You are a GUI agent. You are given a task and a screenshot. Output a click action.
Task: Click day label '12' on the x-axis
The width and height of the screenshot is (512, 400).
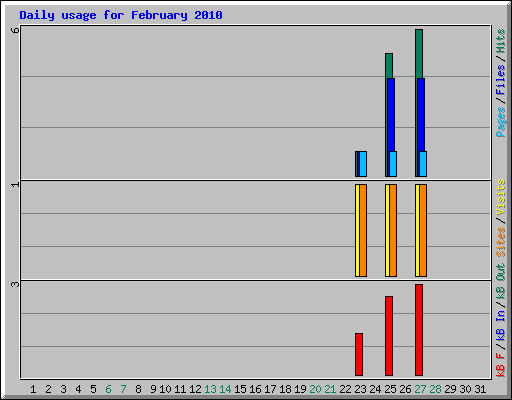(195, 389)
